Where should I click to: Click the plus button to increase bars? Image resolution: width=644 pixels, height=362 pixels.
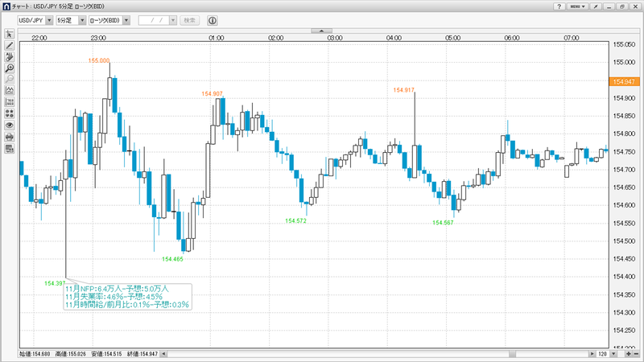629,354
